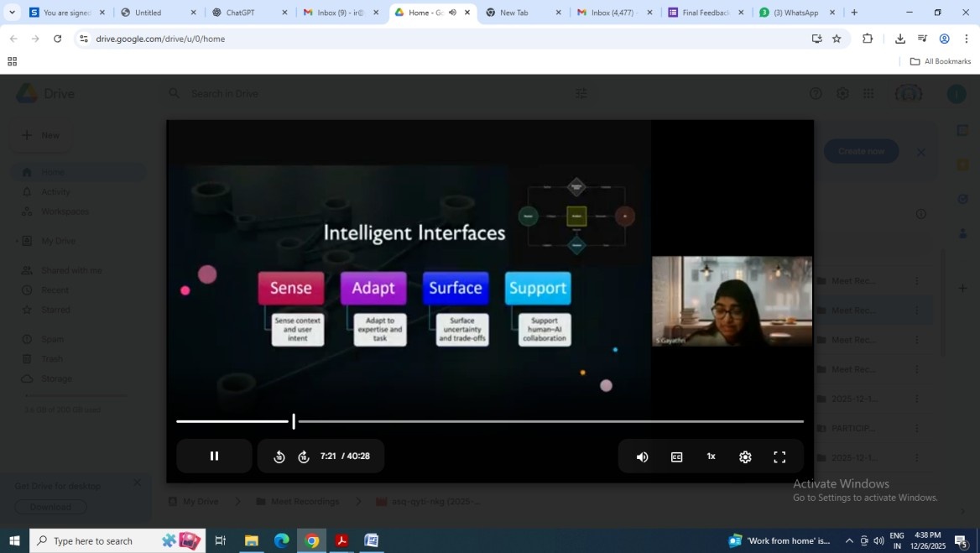The width and height of the screenshot is (980, 553).
Task: Open video settings gear
Action: [745, 457]
